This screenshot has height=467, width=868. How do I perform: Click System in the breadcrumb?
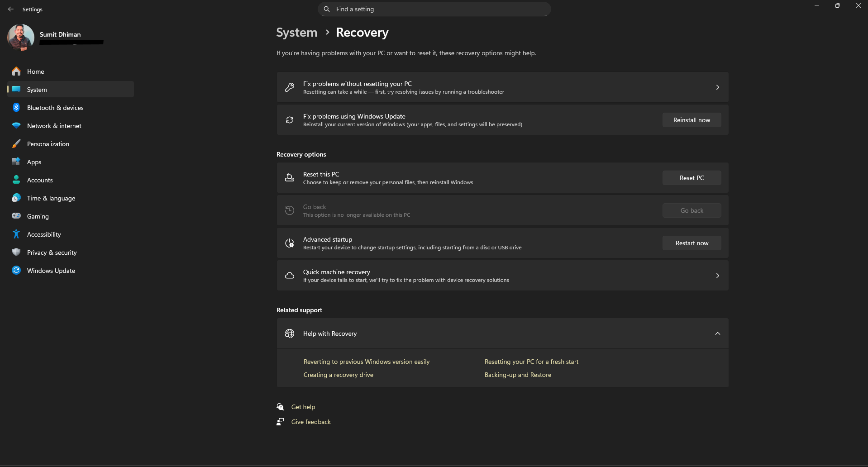(x=297, y=33)
